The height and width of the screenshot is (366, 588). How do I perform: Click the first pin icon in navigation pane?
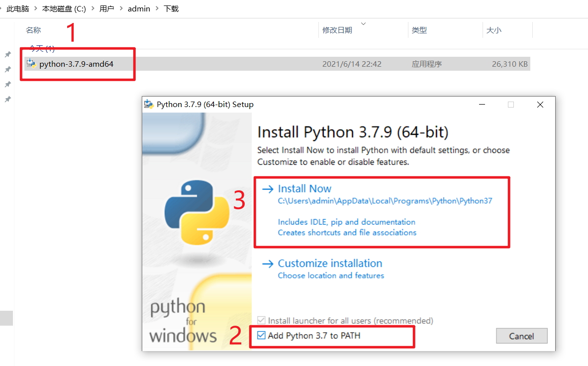click(7, 54)
